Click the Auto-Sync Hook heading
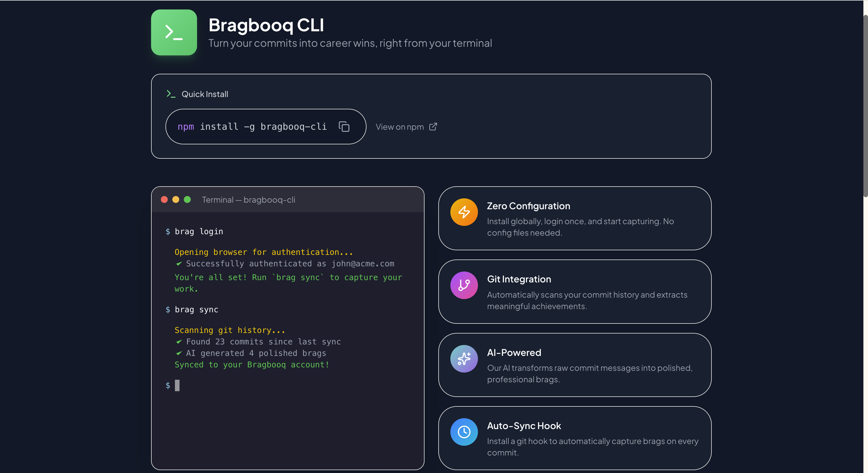 pyautogui.click(x=524, y=426)
